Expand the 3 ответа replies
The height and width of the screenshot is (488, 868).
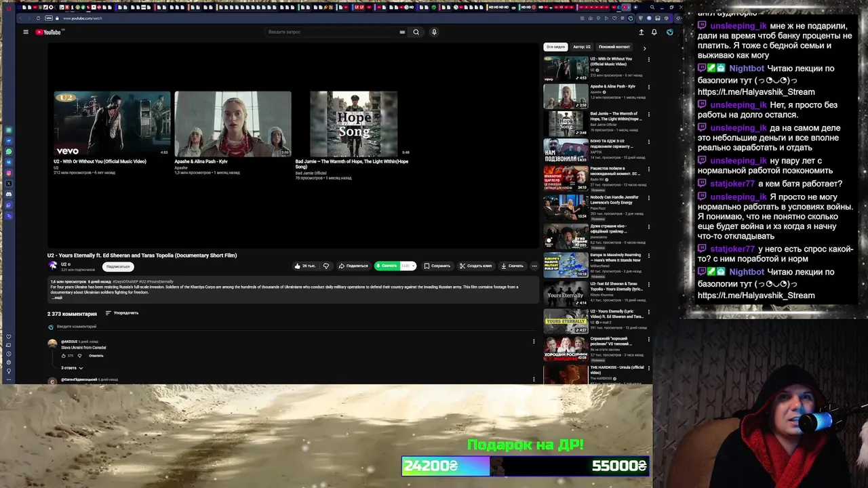72,367
